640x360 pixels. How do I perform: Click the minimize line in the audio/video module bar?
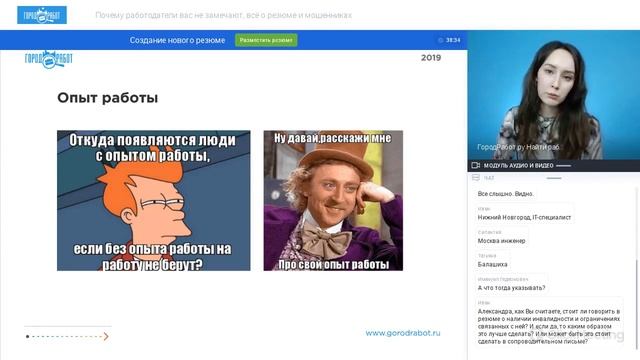click(x=563, y=166)
